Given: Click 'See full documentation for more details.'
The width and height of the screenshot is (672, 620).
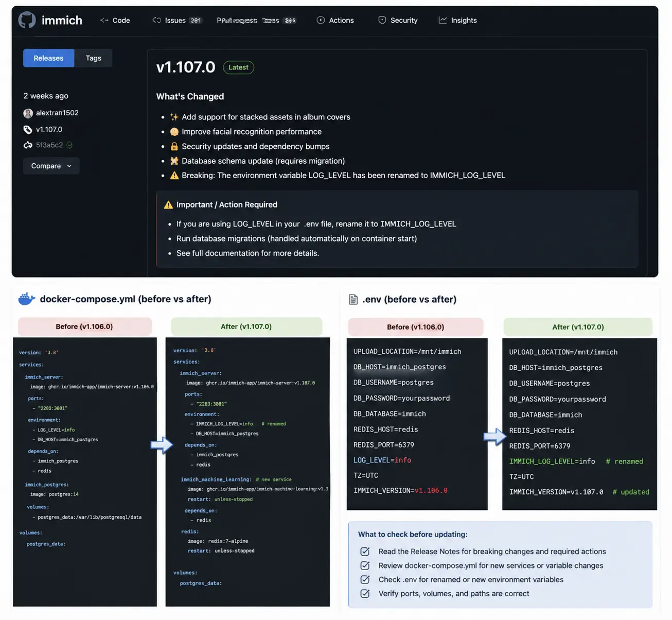Looking at the screenshot, I should coord(247,253).
